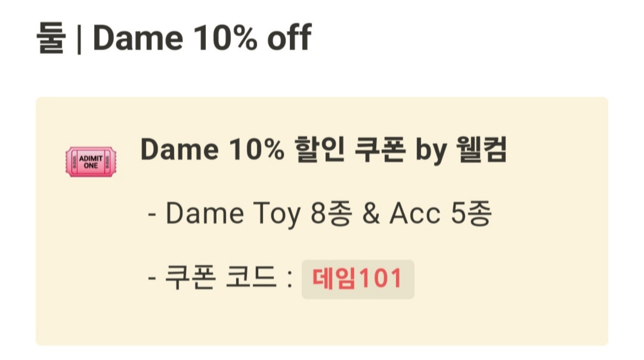Click the word 'off' in the heading
Image resolution: width=644 pixels, height=360 pixels.
point(289,38)
